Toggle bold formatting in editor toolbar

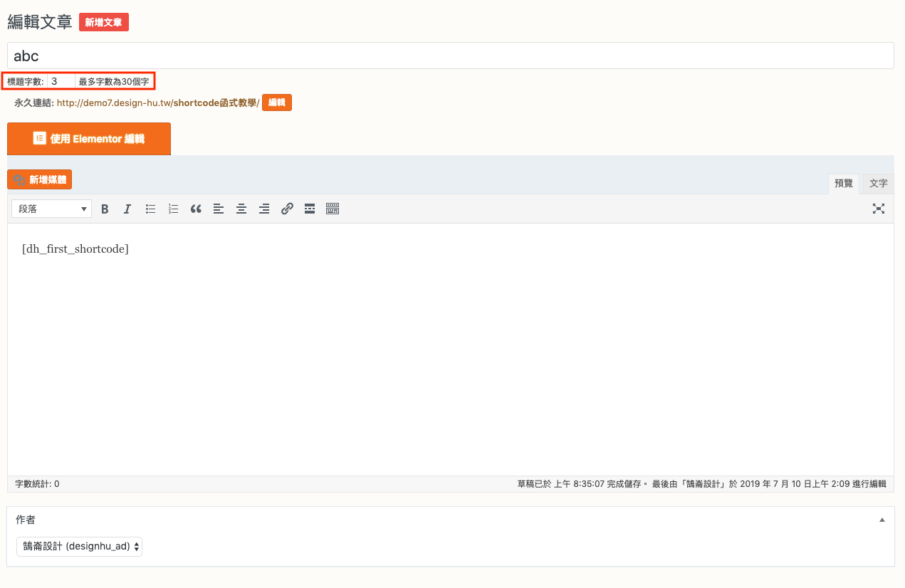pos(105,209)
